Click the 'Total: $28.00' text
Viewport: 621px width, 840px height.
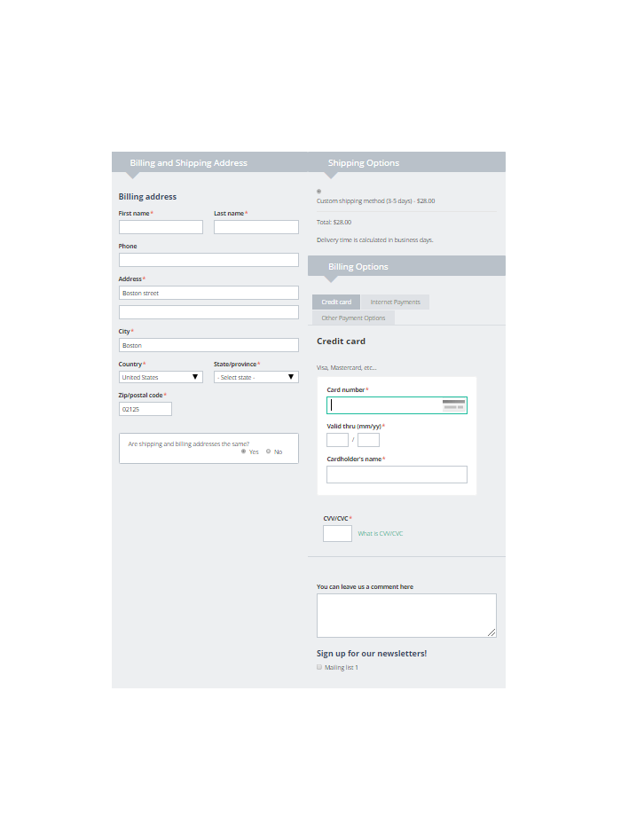pos(334,222)
